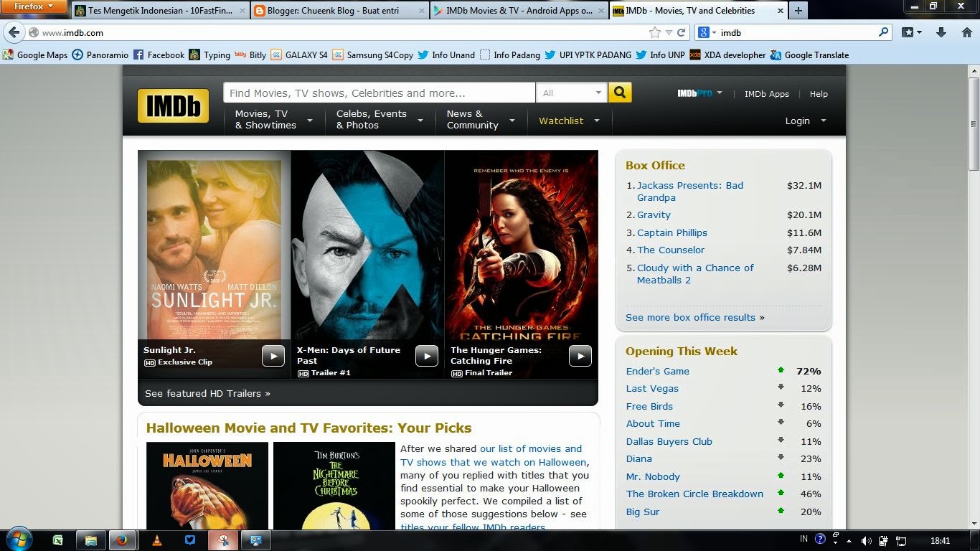Switch to the IMDb Movies & TV Android Apps tab
Viewport: 980px width, 551px height.
(x=519, y=11)
